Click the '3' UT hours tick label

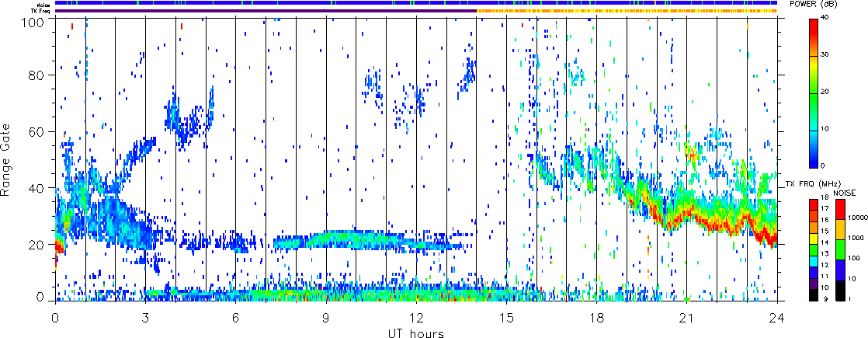(x=146, y=316)
